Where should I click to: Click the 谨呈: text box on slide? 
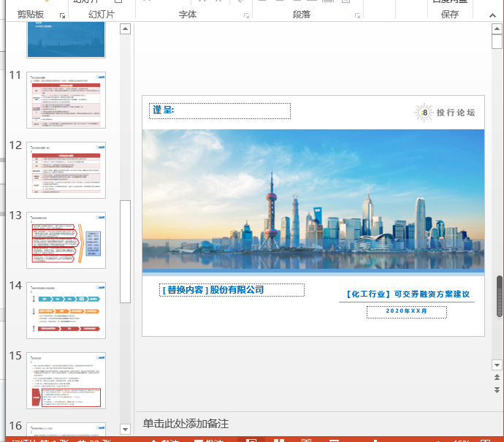(220, 111)
